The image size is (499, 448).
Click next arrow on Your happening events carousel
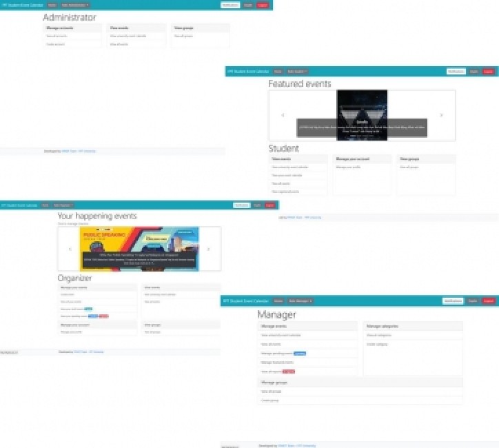208,249
